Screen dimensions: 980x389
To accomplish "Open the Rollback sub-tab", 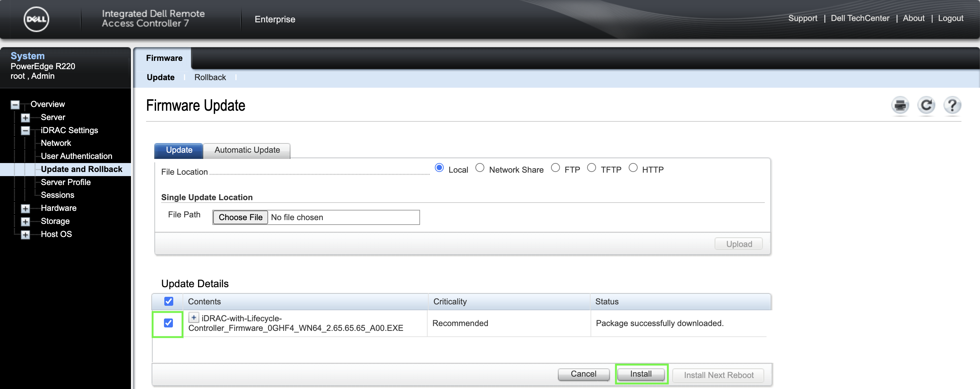I will point(210,77).
